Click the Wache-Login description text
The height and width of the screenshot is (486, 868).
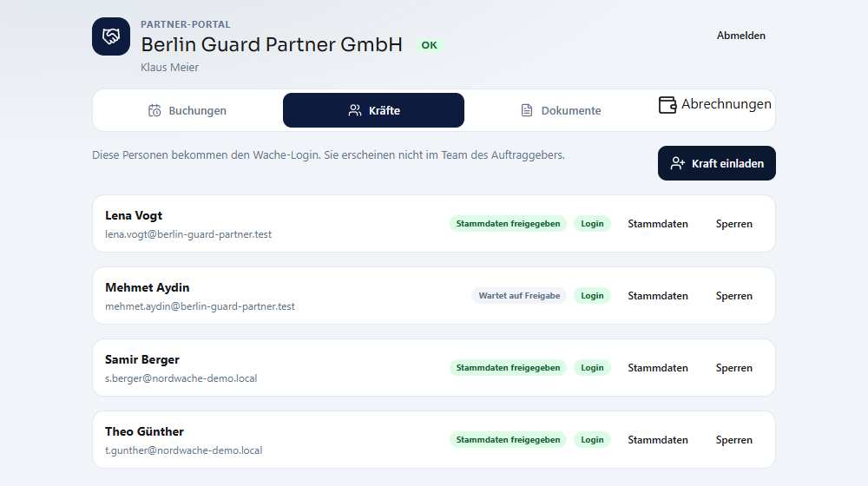coord(328,155)
